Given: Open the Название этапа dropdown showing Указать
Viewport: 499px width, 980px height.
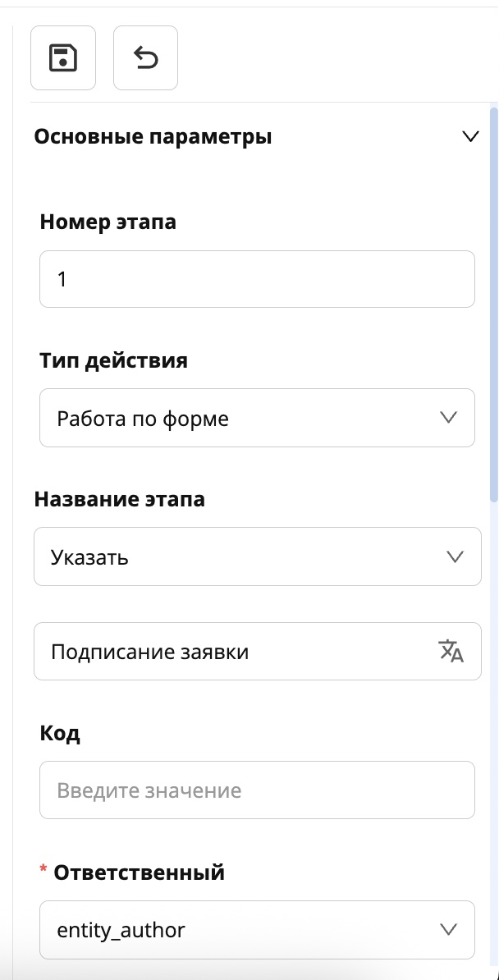Looking at the screenshot, I should pyautogui.click(x=257, y=556).
